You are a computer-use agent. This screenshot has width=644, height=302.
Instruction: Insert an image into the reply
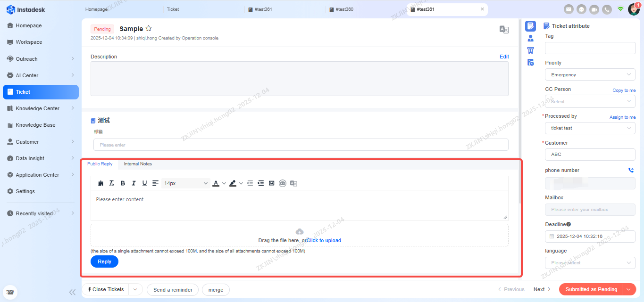(271, 183)
